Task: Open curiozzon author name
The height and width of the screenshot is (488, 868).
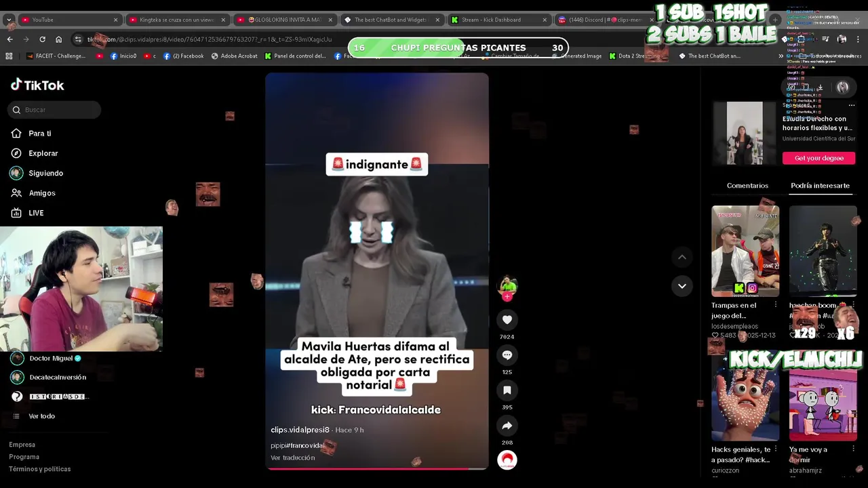Action: 726,470
